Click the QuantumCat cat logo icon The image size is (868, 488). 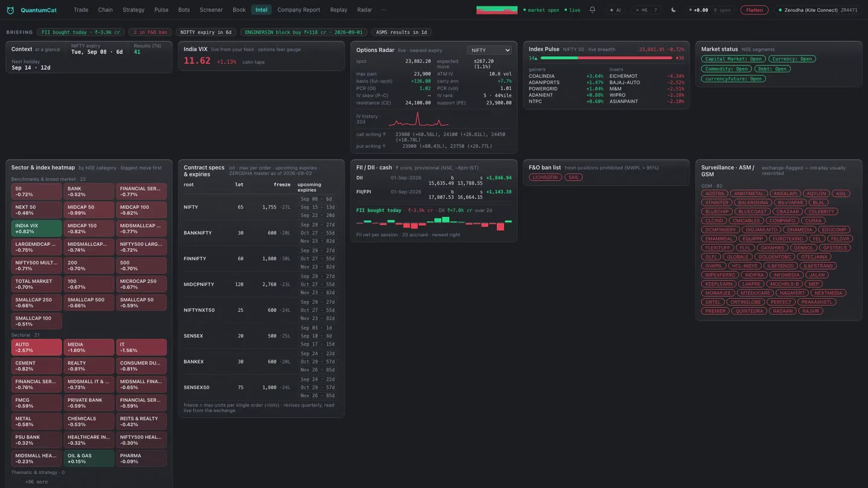click(10, 10)
